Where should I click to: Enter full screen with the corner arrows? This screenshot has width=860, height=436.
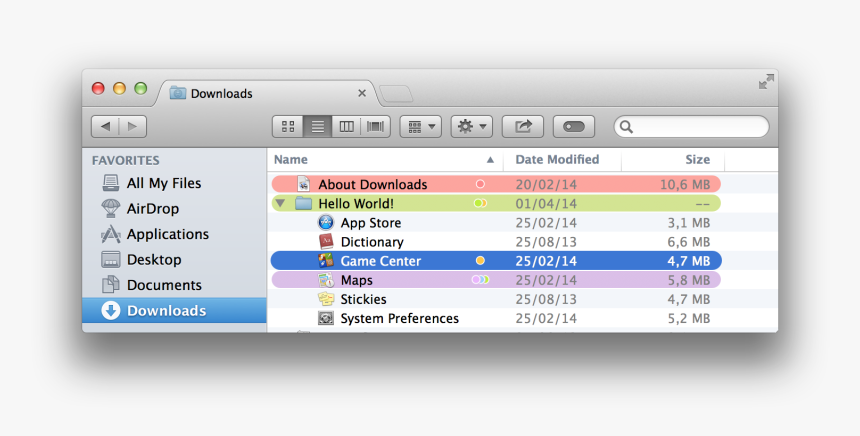pyautogui.click(x=766, y=82)
